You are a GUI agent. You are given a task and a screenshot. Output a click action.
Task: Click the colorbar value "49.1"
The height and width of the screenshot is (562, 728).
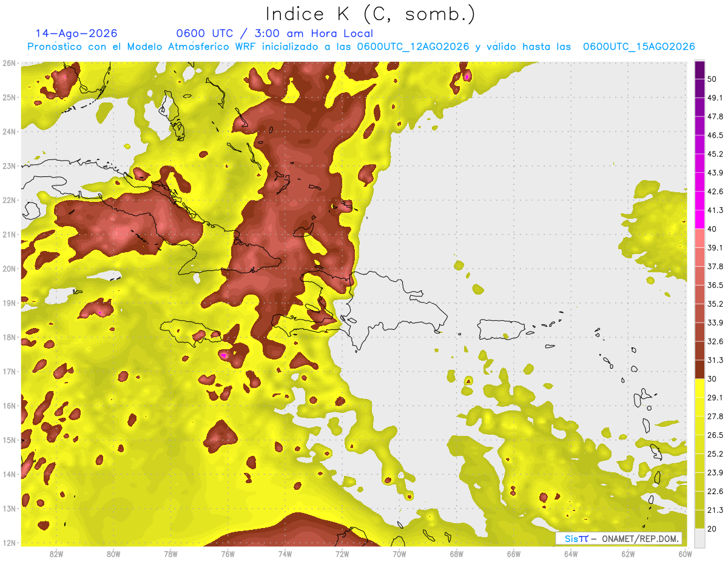(715, 98)
